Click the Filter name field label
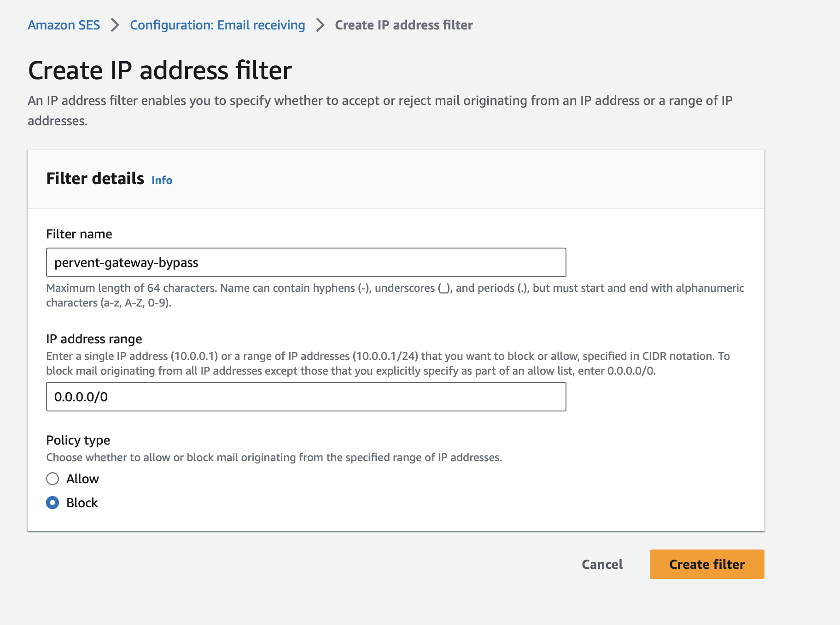The height and width of the screenshot is (625, 840). coord(79,234)
